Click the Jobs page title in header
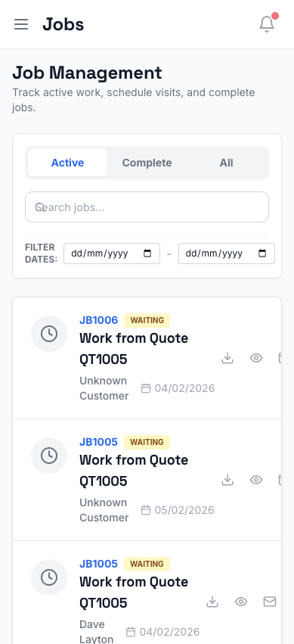The height and width of the screenshot is (644, 294). pyautogui.click(x=63, y=24)
